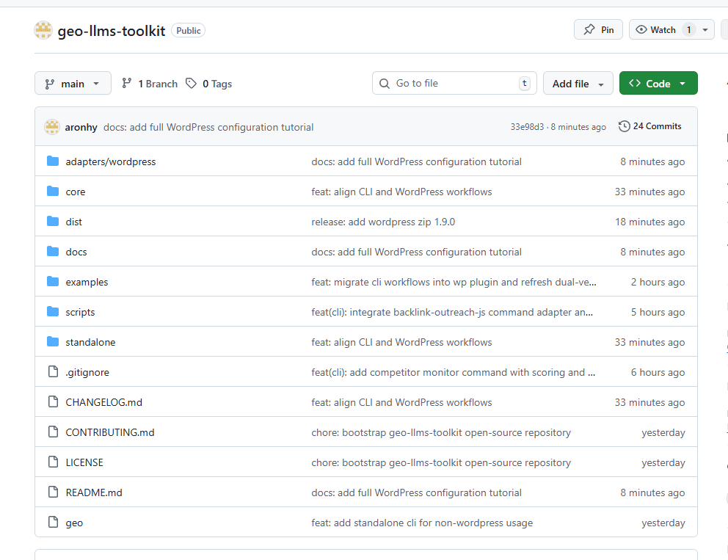
Task: Pin this repository with the Pin button
Action: click(x=598, y=30)
